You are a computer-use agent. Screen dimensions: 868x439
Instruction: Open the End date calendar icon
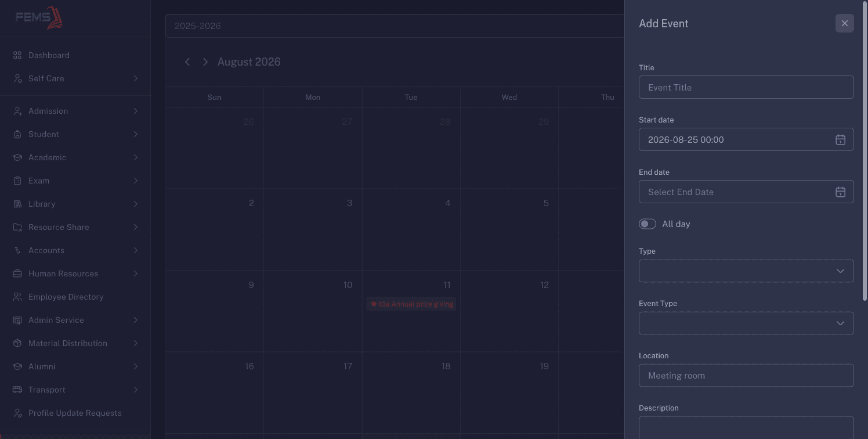(x=840, y=192)
